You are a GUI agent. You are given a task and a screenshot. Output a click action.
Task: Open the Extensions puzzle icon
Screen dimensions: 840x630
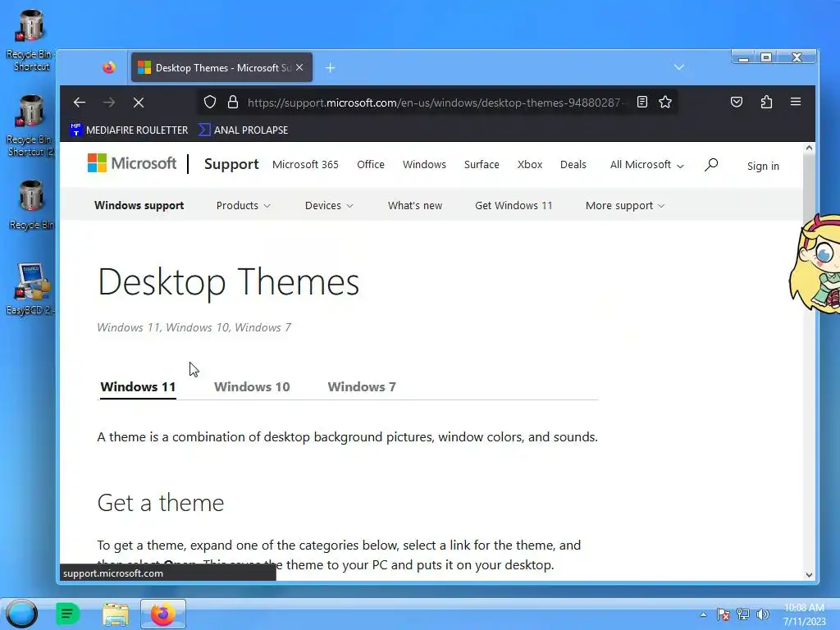[766, 102]
